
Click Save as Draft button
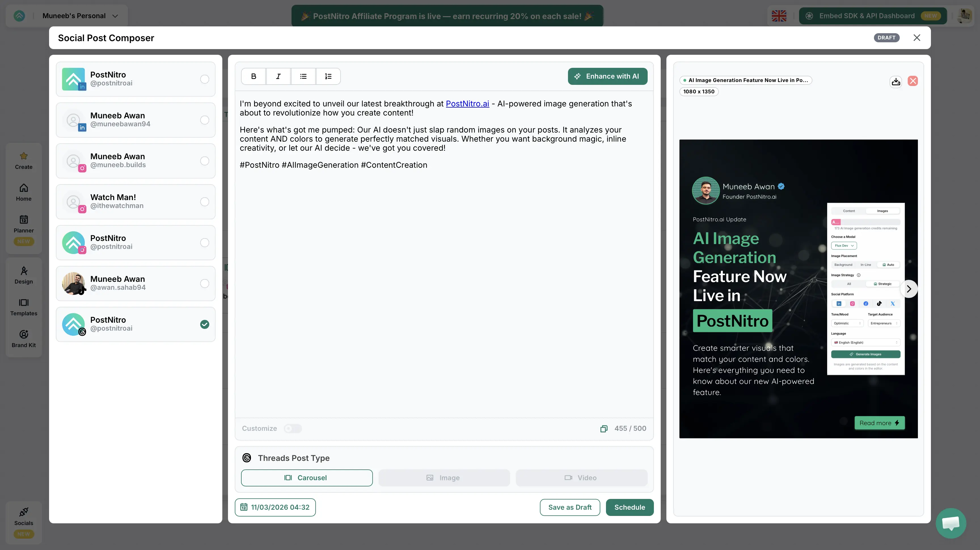click(x=569, y=507)
